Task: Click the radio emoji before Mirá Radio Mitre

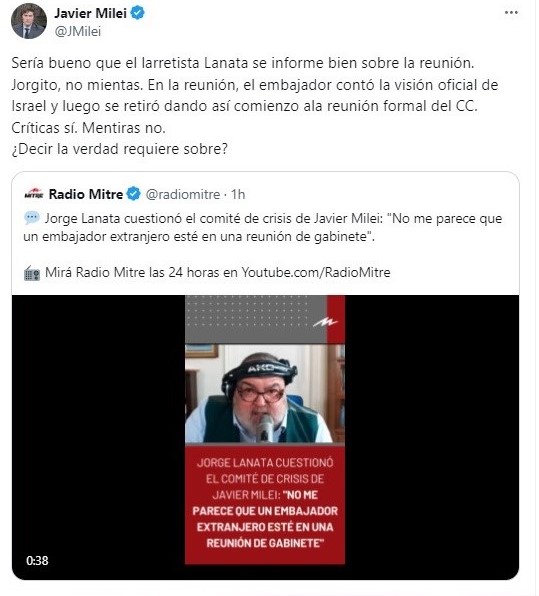Action: (32, 273)
